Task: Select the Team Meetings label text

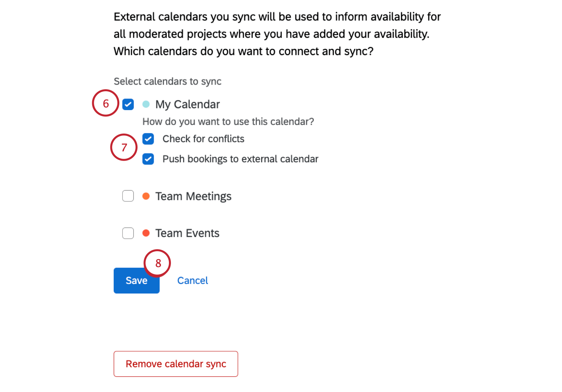Action: click(193, 196)
